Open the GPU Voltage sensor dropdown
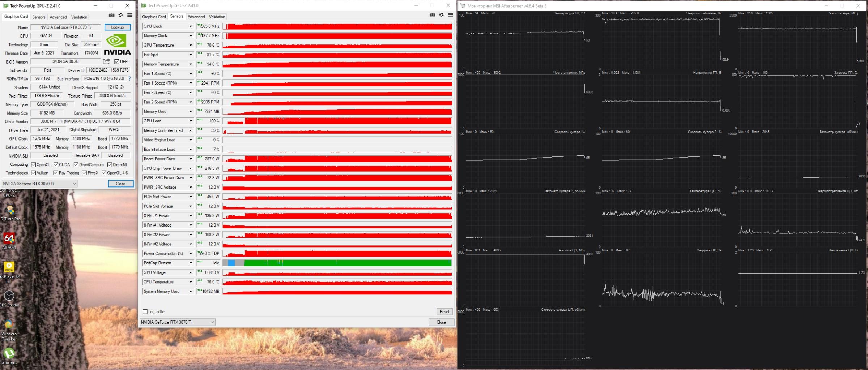 (x=191, y=272)
